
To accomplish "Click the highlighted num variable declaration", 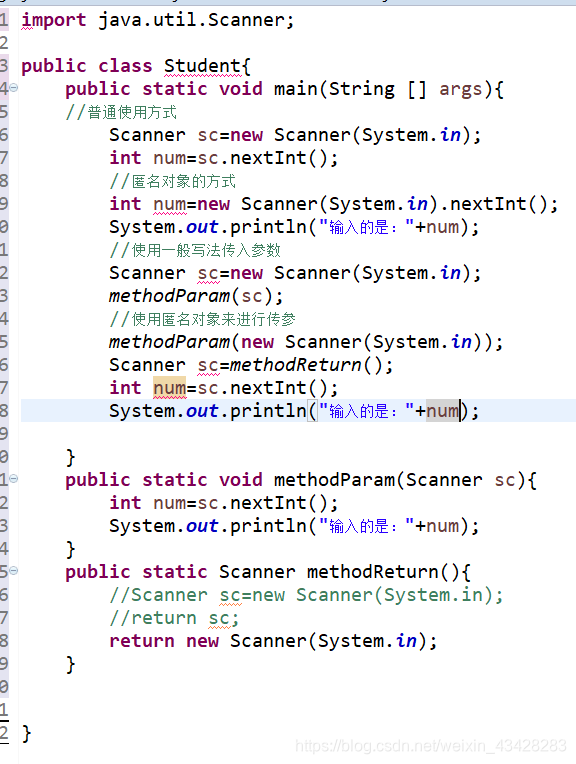I will coord(169,388).
